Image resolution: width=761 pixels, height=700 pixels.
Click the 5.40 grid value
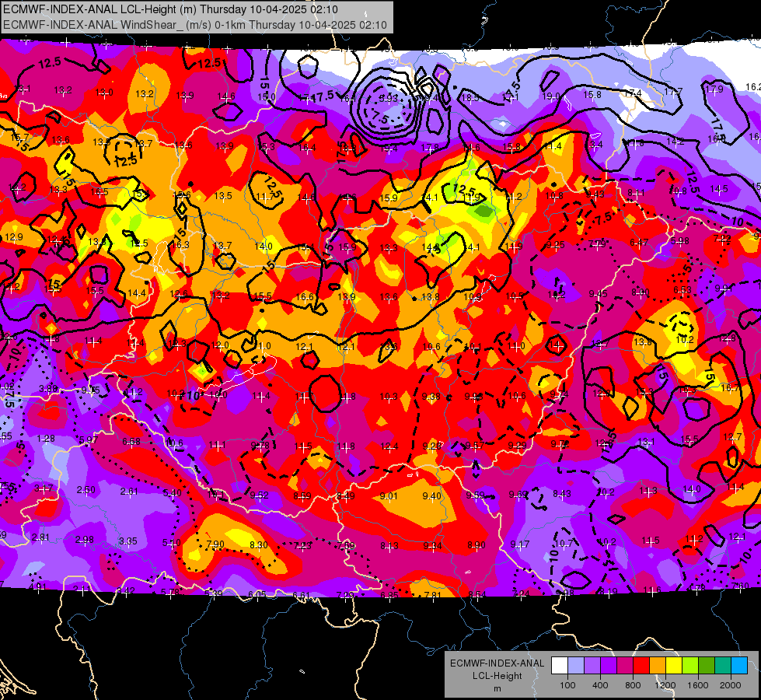tap(172, 493)
